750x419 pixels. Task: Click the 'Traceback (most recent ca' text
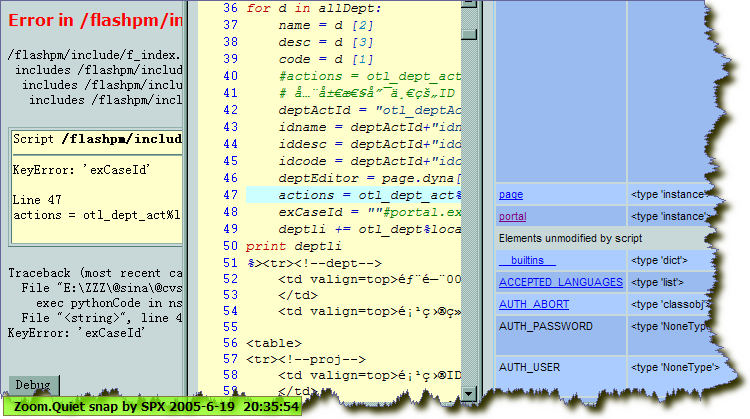click(94, 272)
